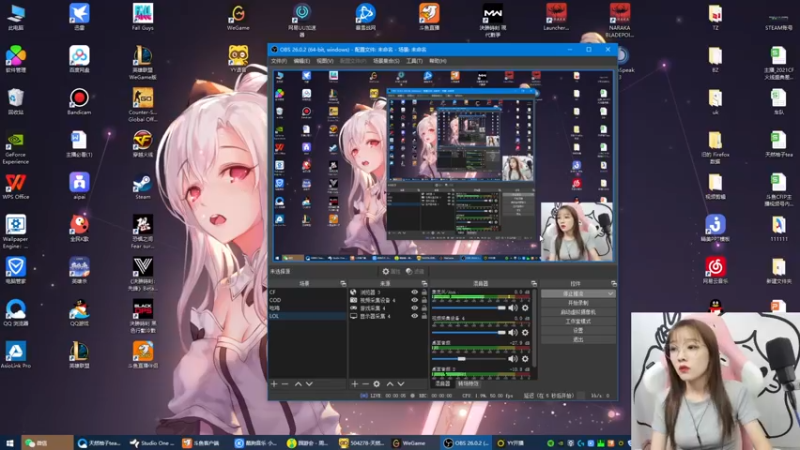Click the 启动虚拟摄像机 button
This screenshot has height=450, width=800.
578,312
